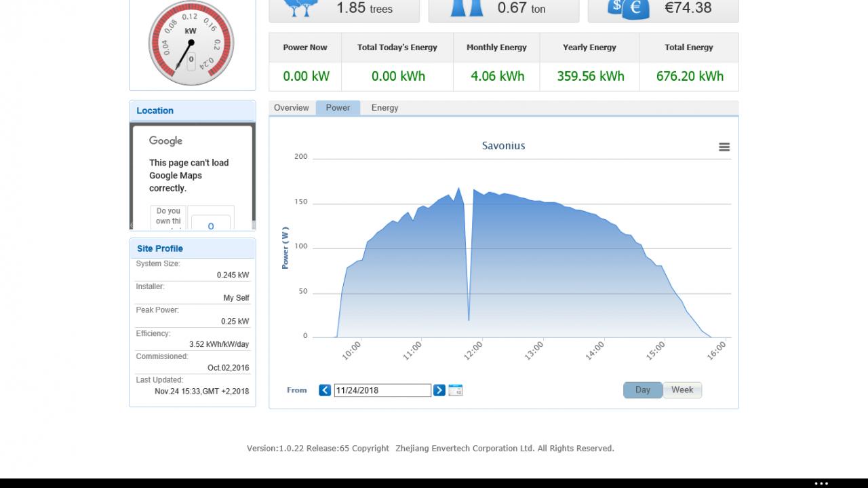
Task: Click the Monthly Energy value 4.06 kWh
Action: [497, 76]
